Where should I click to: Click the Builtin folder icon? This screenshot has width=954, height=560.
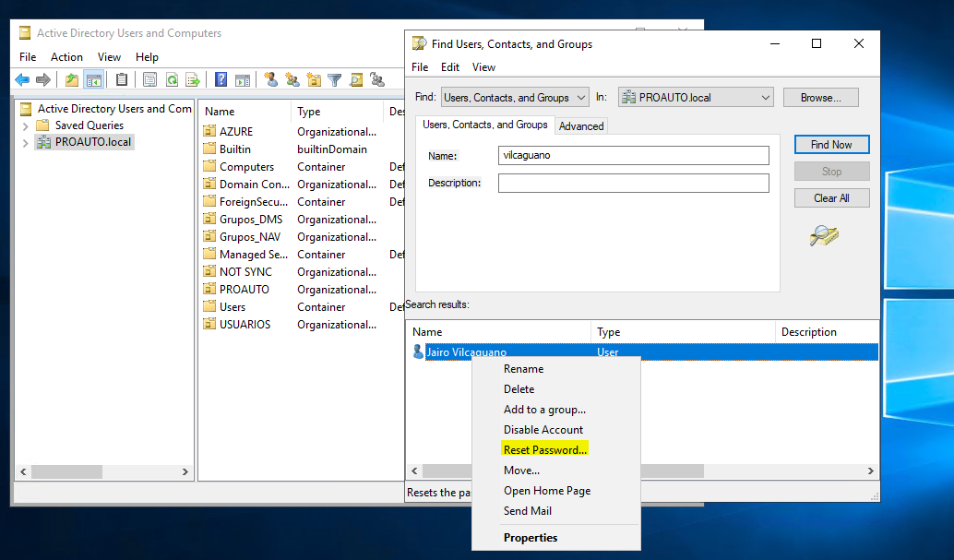click(x=209, y=149)
